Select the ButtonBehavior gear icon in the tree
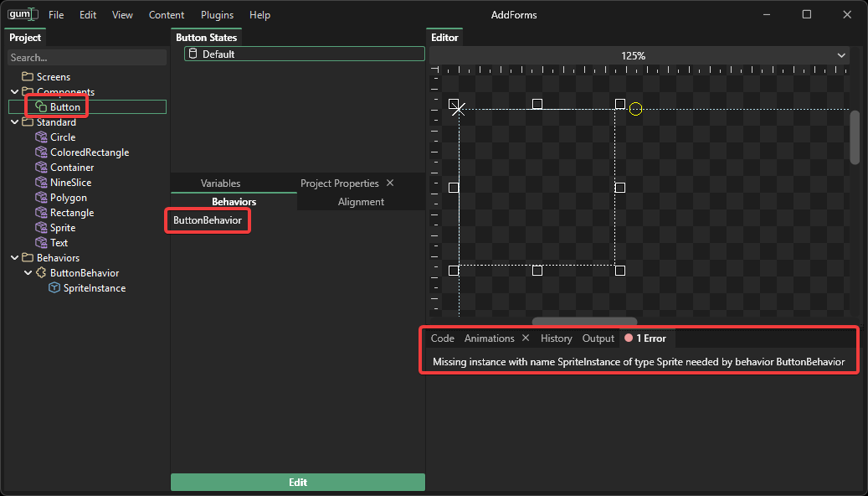Screen dimensions: 868x496 42,273
